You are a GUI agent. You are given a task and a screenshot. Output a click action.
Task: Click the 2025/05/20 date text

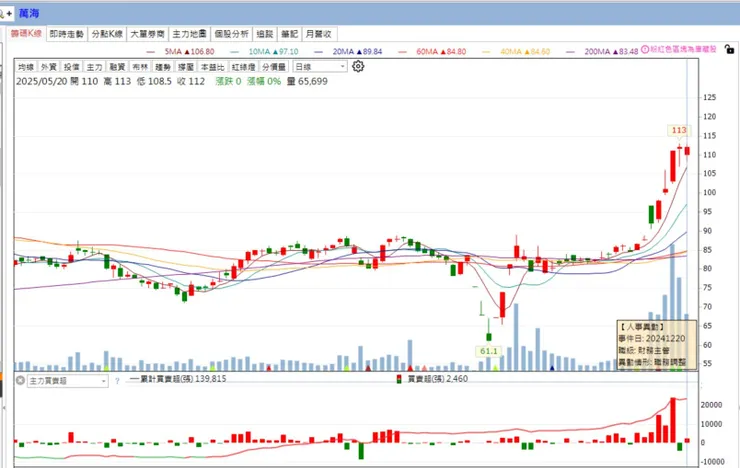(x=42, y=81)
